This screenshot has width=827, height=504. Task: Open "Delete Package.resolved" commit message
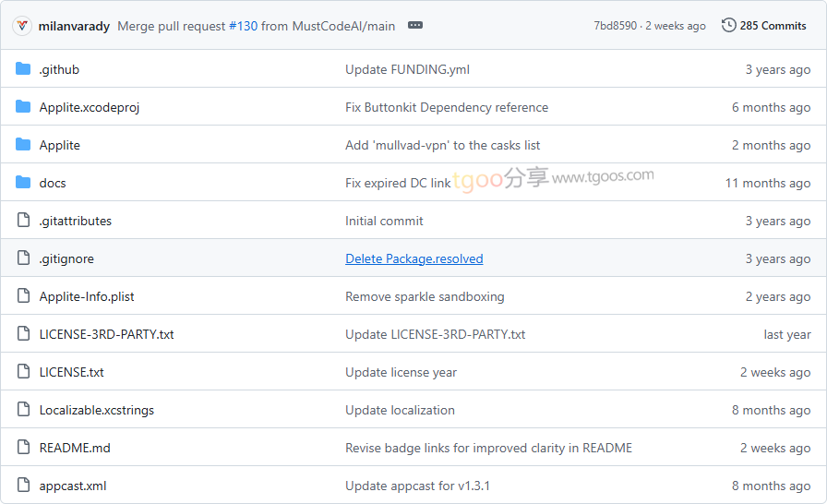point(413,258)
